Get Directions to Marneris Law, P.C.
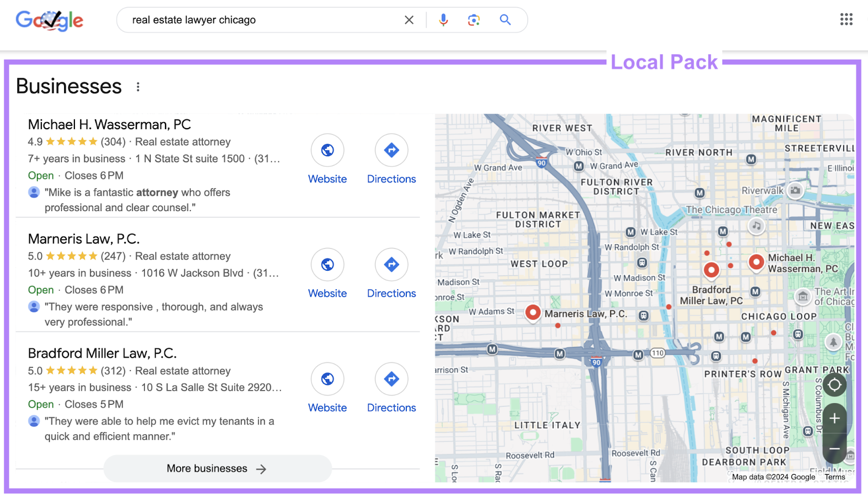The height and width of the screenshot is (496, 868). coord(391,264)
